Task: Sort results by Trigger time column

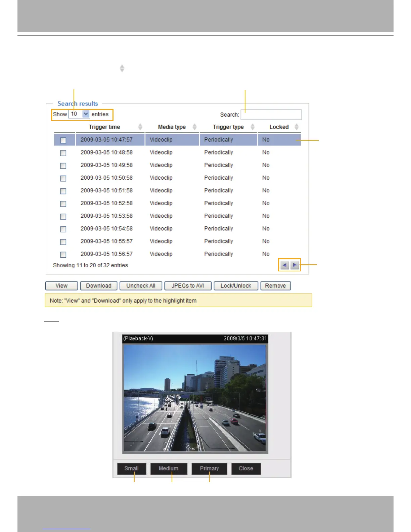Action: [x=104, y=127]
